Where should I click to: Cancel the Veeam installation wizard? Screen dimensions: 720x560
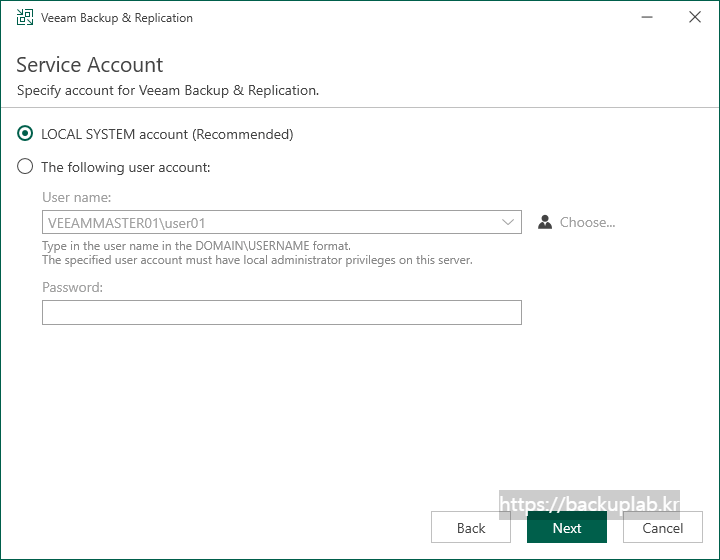coord(663,527)
